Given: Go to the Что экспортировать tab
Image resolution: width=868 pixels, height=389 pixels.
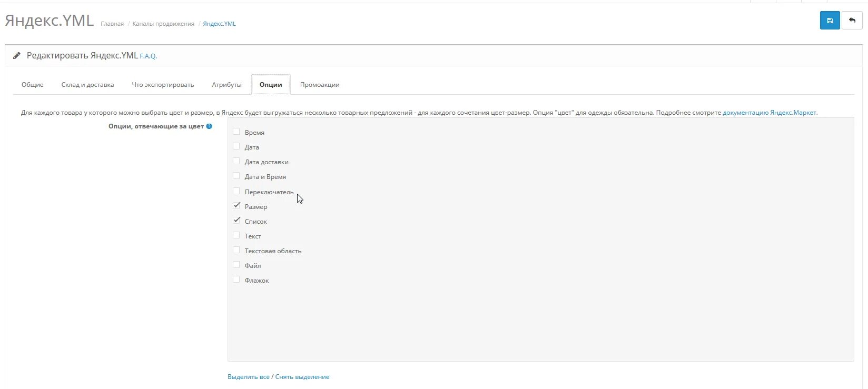Looking at the screenshot, I should point(163,85).
